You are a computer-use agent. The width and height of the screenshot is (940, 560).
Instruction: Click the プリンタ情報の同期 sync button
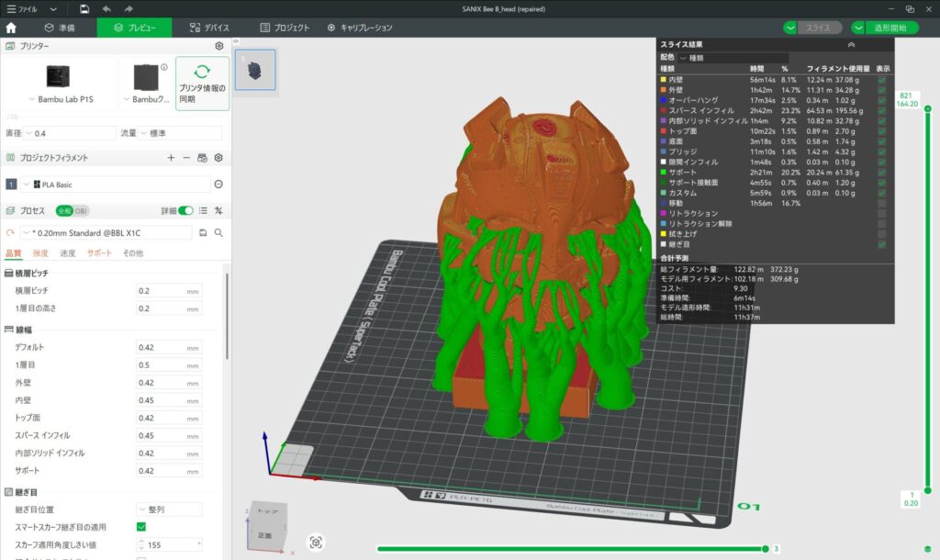click(x=202, y=84)
